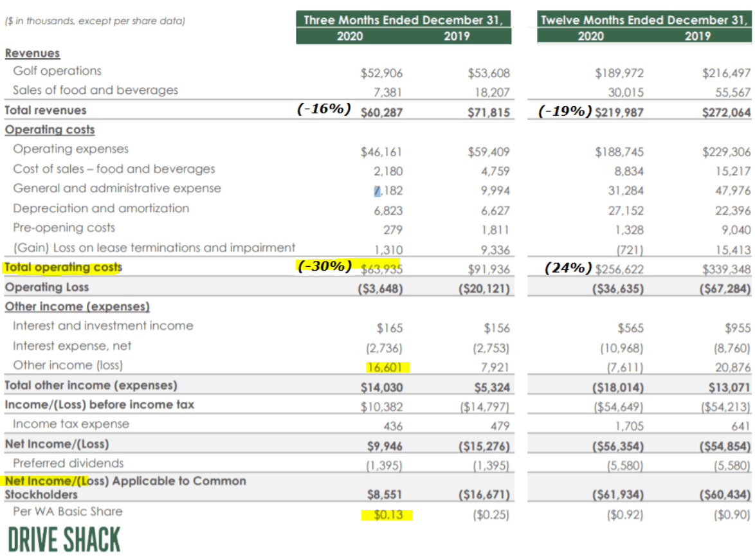Click highlighted Total operating costs label
Image resolution: width=755 pixels, height=560 pixels.
coord(63,267)
